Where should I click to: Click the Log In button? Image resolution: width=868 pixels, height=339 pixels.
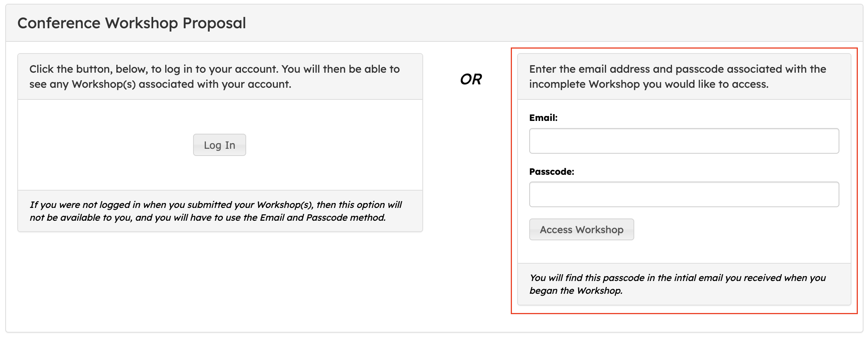click(219, 145)
